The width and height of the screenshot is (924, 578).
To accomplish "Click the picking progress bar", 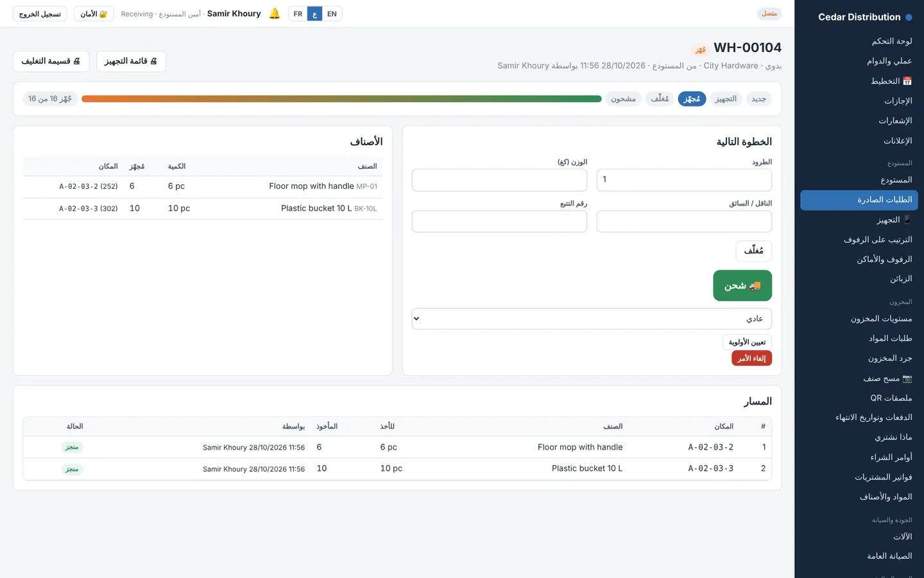I will pyautogui.click(x=341, y=99).
